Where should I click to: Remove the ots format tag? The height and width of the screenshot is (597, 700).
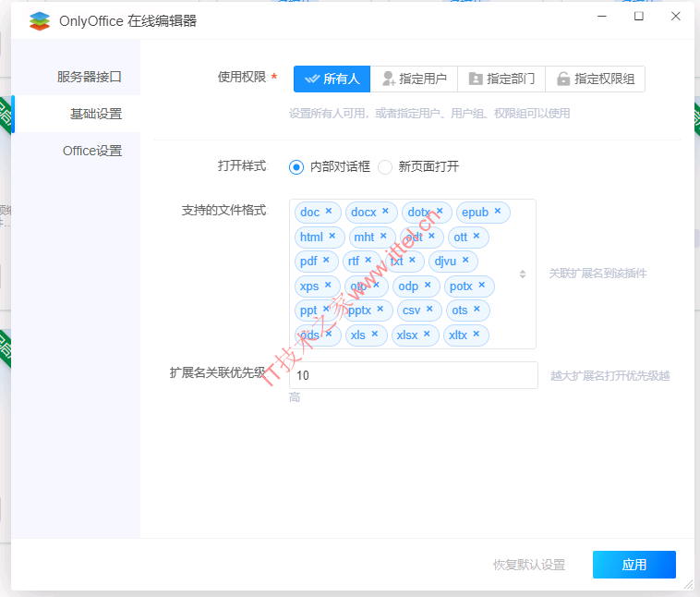[x=477, y=309]
